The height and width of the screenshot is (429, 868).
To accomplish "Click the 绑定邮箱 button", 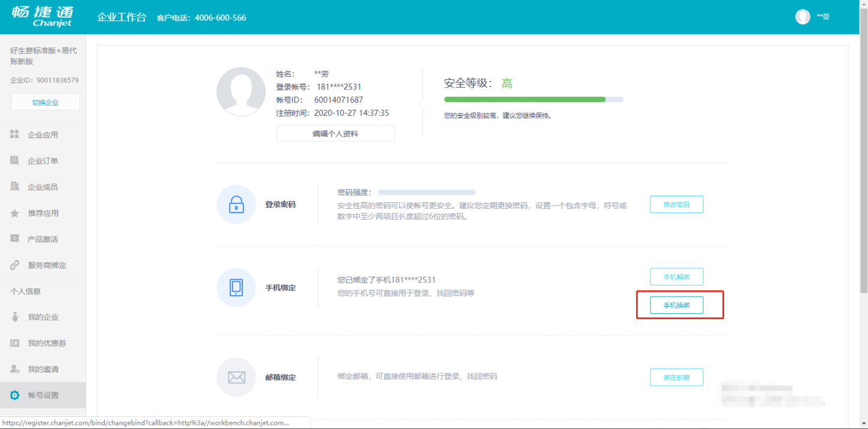I will 677,377.
